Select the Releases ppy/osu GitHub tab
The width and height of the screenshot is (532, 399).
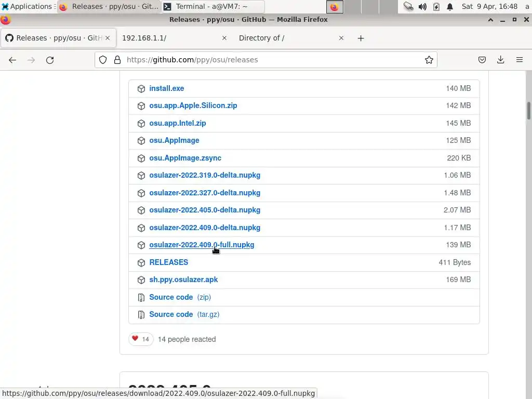tap(58, 38)
